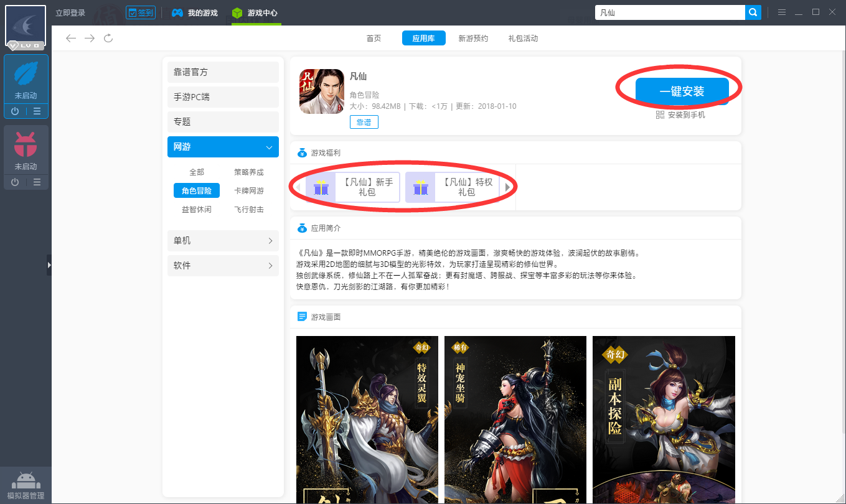Refresh the page with reload icon

point(108,39)
